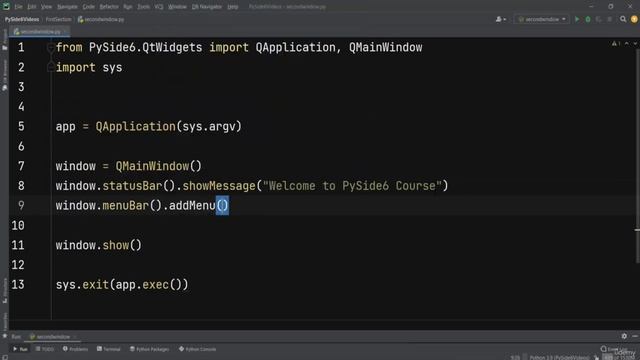The image size is (640, 360).
Task: Open the File menu
Action: click(19, 7)
